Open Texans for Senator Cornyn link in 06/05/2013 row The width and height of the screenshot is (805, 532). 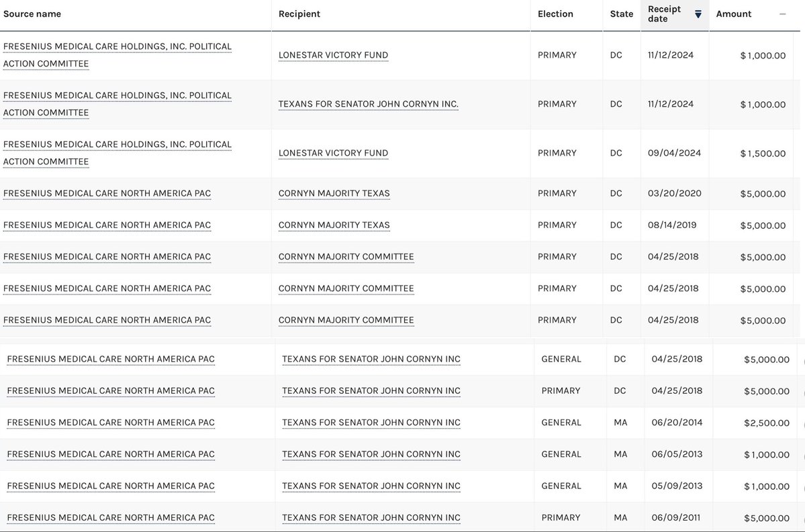pos(371,455)
